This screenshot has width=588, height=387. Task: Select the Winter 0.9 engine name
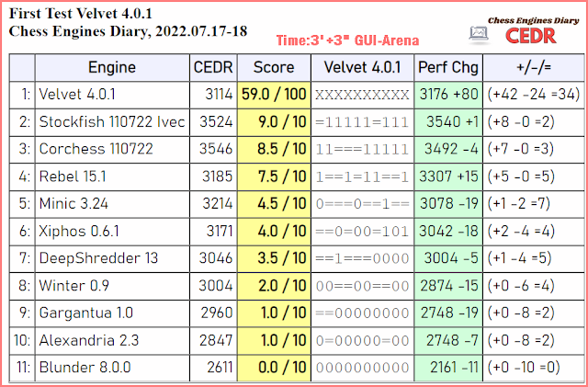click(x=73, y=286)
